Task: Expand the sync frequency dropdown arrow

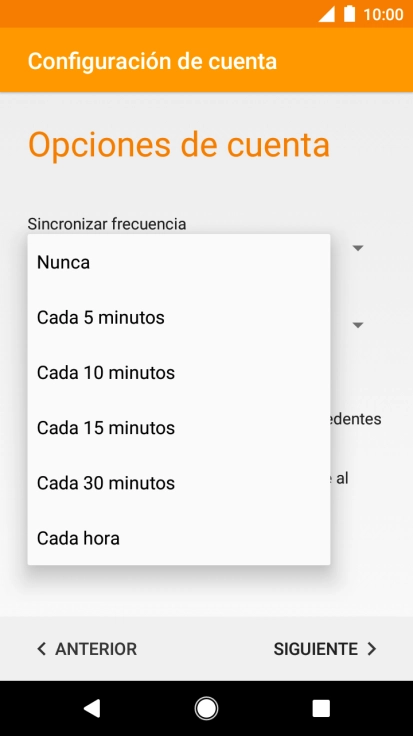Action: tap(358, 248)
